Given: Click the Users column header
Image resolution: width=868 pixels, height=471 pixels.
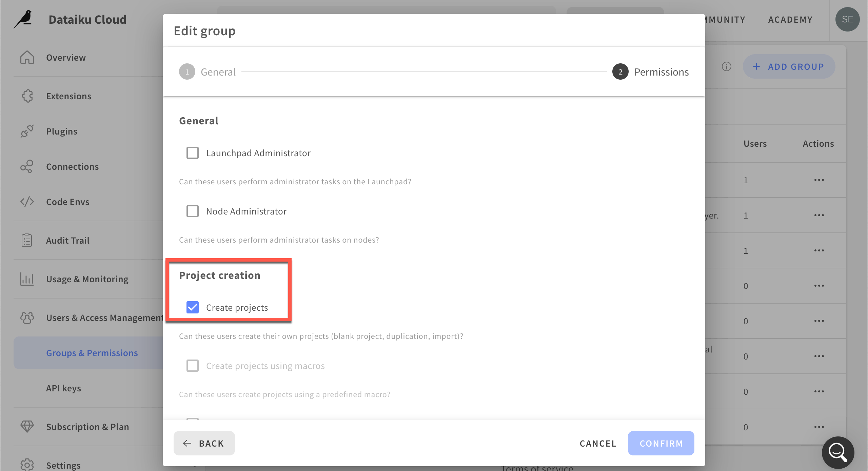Looking at the screenshot, I should [755, 143].
